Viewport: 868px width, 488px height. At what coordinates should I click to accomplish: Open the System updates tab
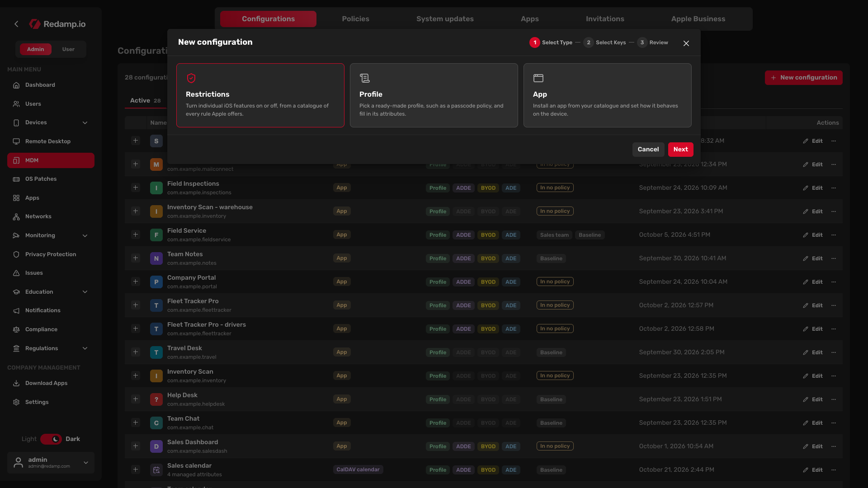445,19
